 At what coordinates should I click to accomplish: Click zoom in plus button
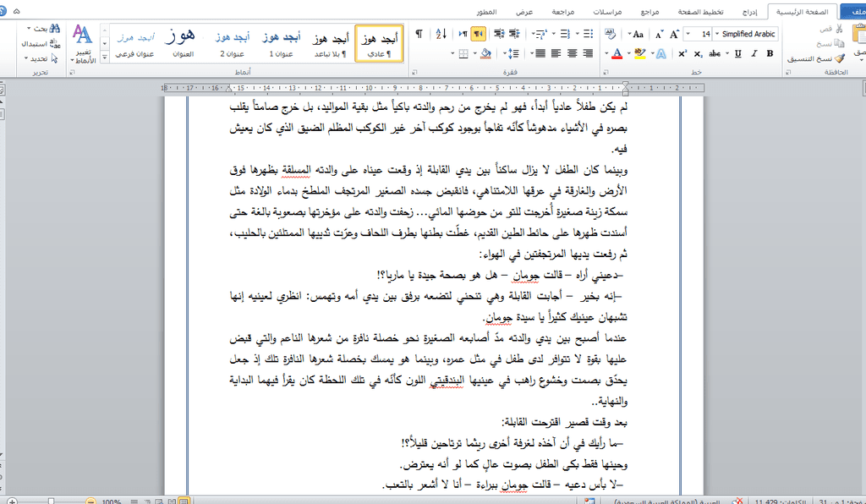[12, 501]
